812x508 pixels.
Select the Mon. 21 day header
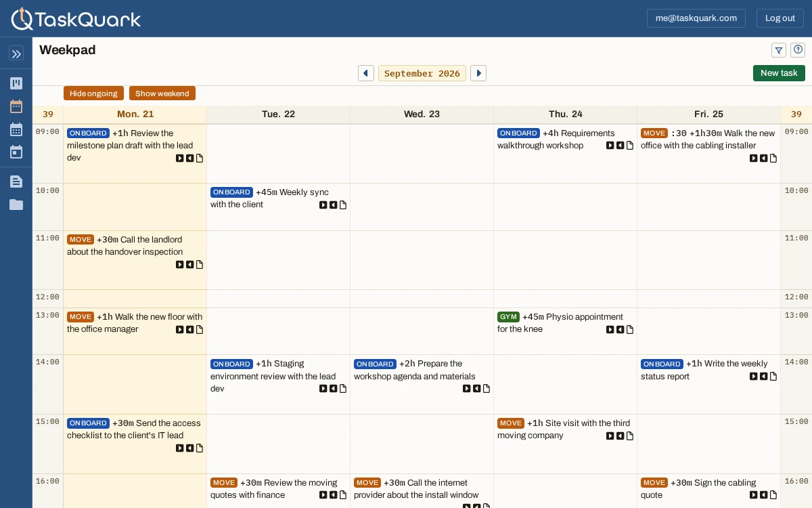coord(135,114)
